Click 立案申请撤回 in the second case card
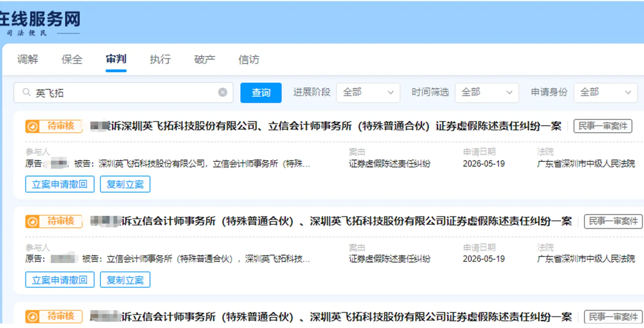 point(60,280)
